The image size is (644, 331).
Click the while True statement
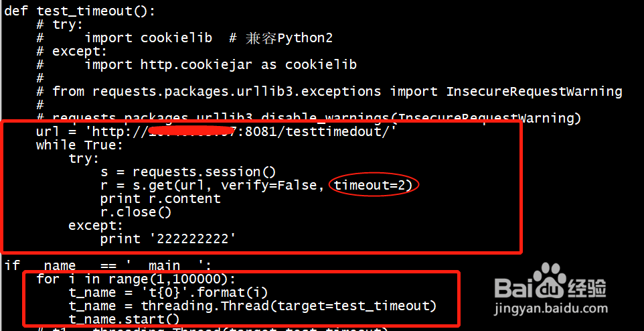[80, 145]
